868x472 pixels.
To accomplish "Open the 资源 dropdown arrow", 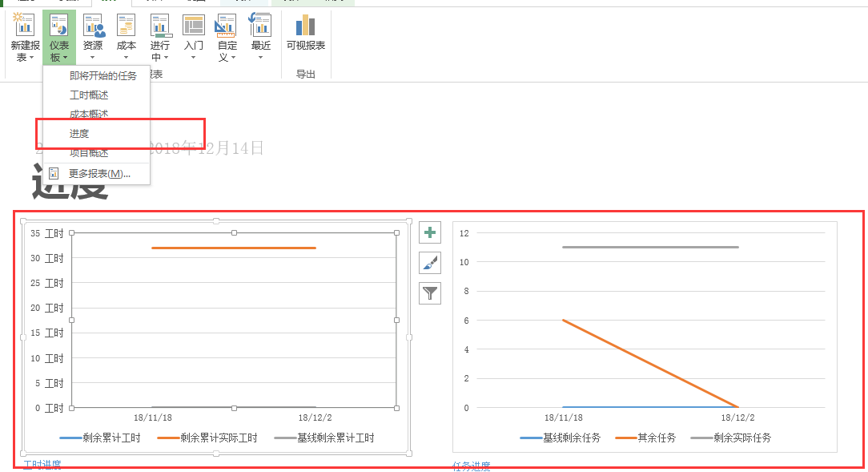I will [93, 56].
